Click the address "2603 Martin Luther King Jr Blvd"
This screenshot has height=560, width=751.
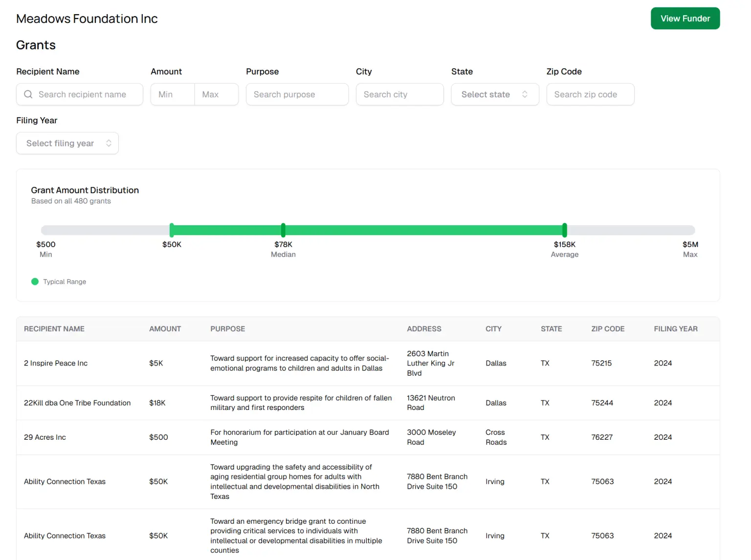click(x=431, y=364)
